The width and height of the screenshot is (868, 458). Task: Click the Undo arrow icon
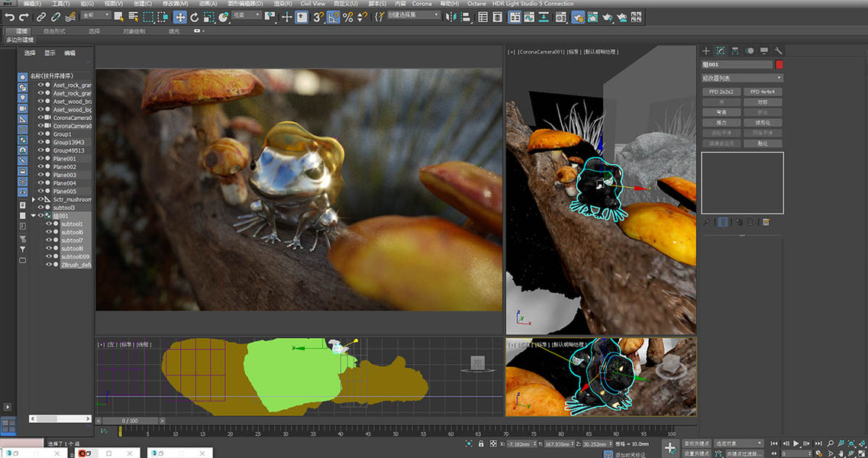tap(9, 17)
